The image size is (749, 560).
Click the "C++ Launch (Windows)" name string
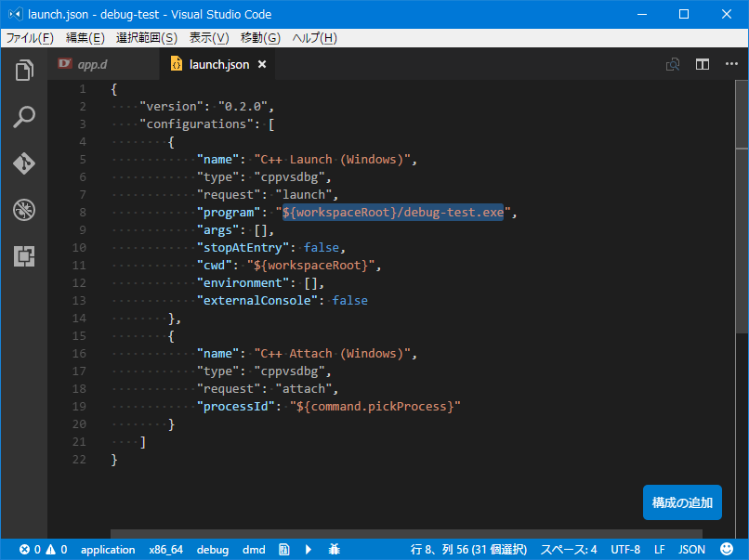(x=333, y=159)
